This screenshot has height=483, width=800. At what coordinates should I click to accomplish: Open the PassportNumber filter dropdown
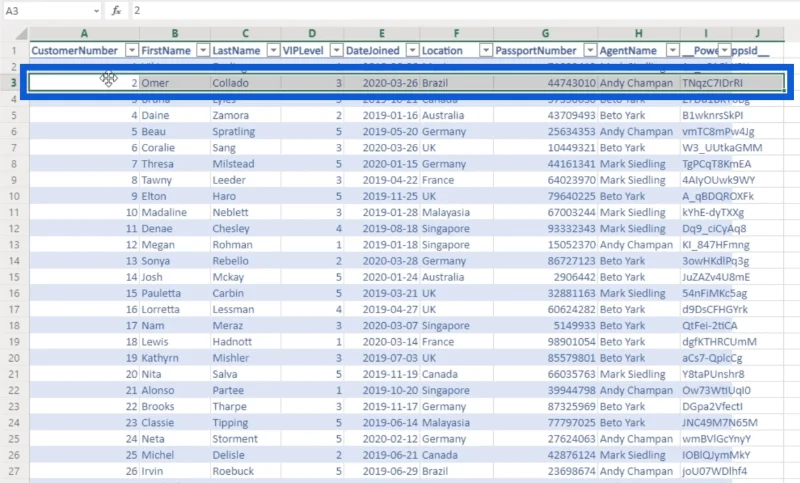click(590, 50)
